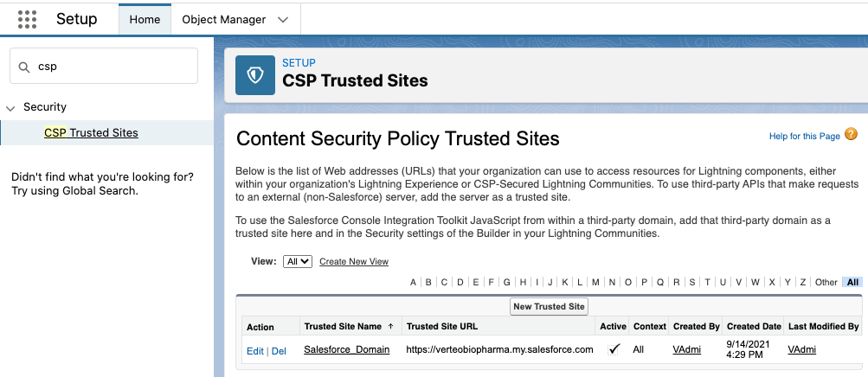Select CSP Trusted Sites in sidebar

coord(91,133)
